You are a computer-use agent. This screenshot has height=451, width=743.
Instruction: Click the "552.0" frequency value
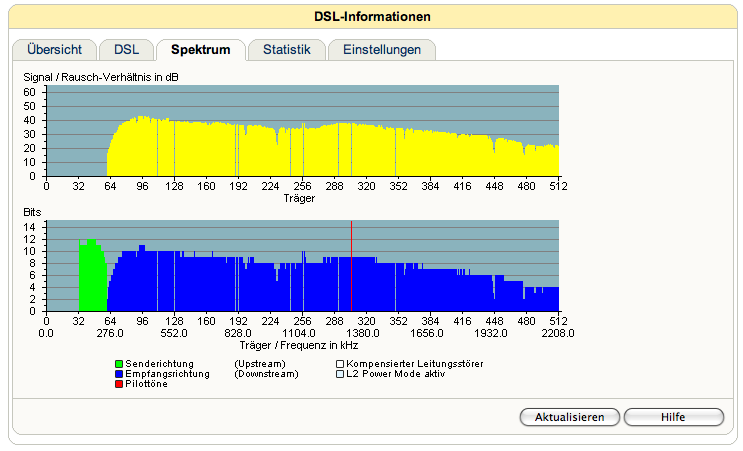(174, 334)
